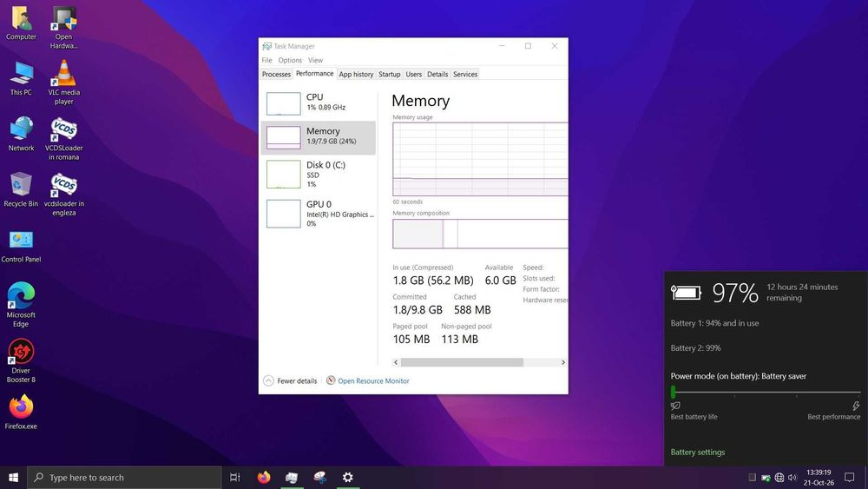The image size is (868, 489).
Task: Click the Open Resource Monitor icon
Action: (331, 380)
